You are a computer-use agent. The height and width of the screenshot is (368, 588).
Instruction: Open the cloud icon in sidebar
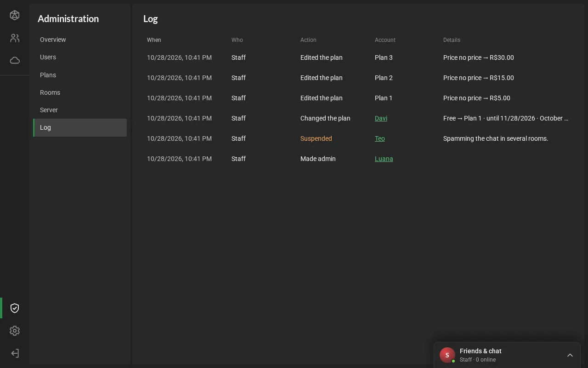[x=15, y=60]
